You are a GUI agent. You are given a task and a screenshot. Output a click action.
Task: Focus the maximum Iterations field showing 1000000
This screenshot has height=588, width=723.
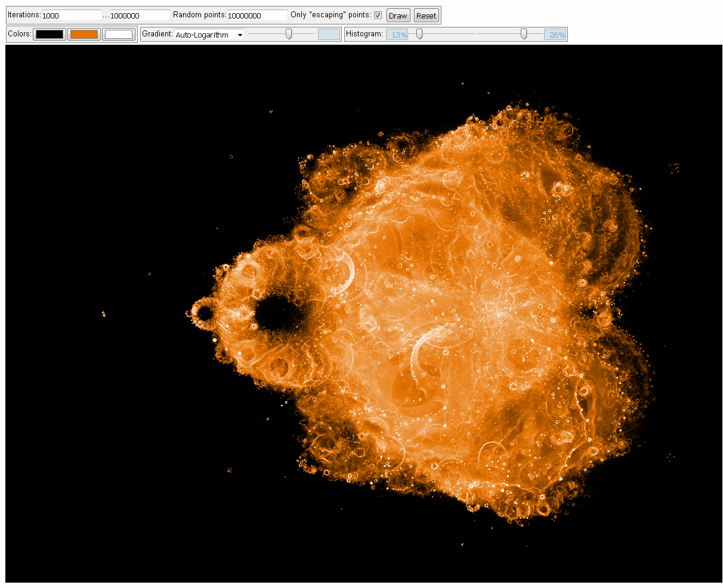(x=140, y=16)
